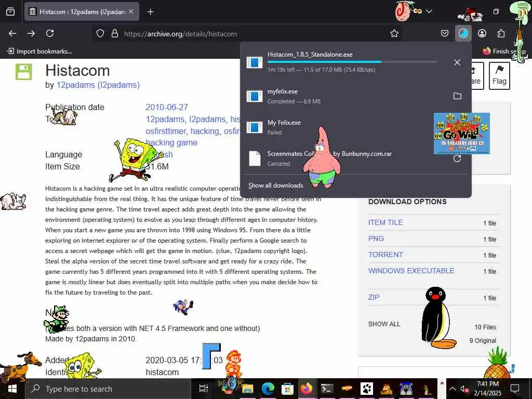Open the PNG download option
This screenshot has width=532, height=399.
click(376, 238)
